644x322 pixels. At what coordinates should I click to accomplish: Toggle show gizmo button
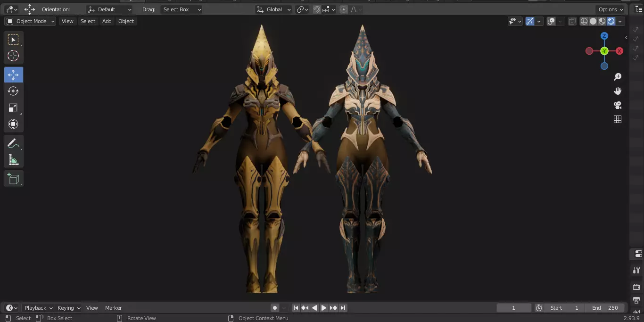coord(530,21)
